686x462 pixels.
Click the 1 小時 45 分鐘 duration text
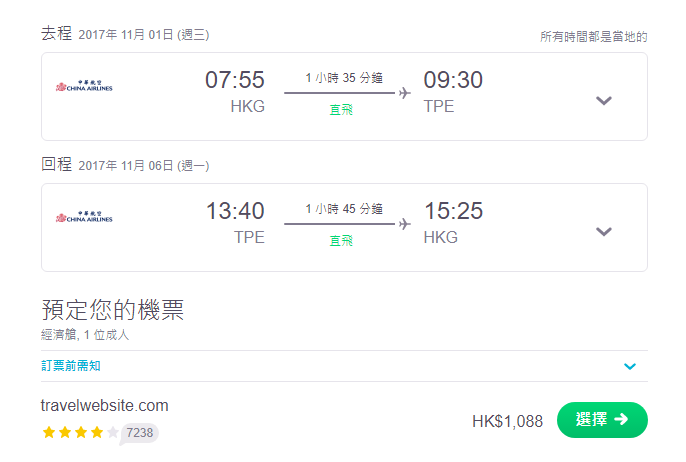(x=344, y=209)
